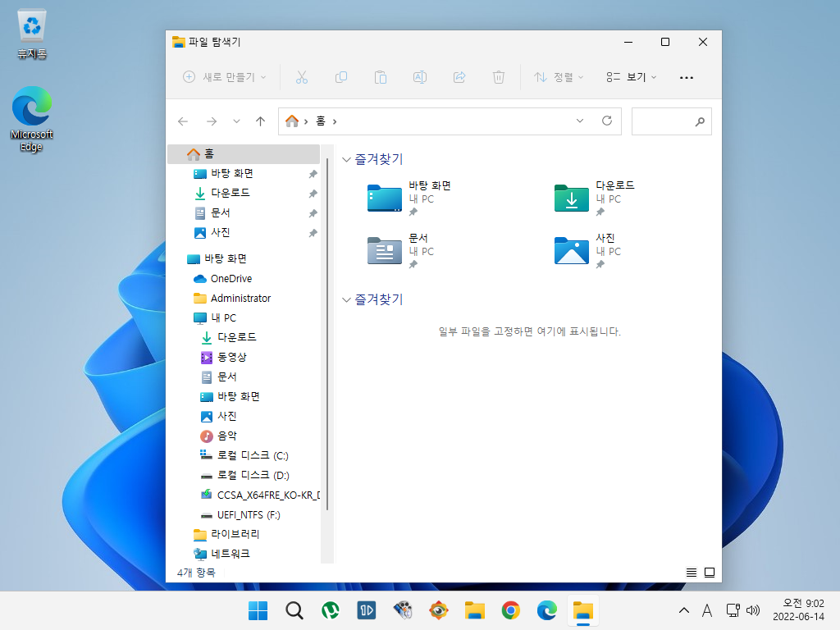Open the 정렬 sort dropdown
Viewport: 840px width, 630px height.
559,77
